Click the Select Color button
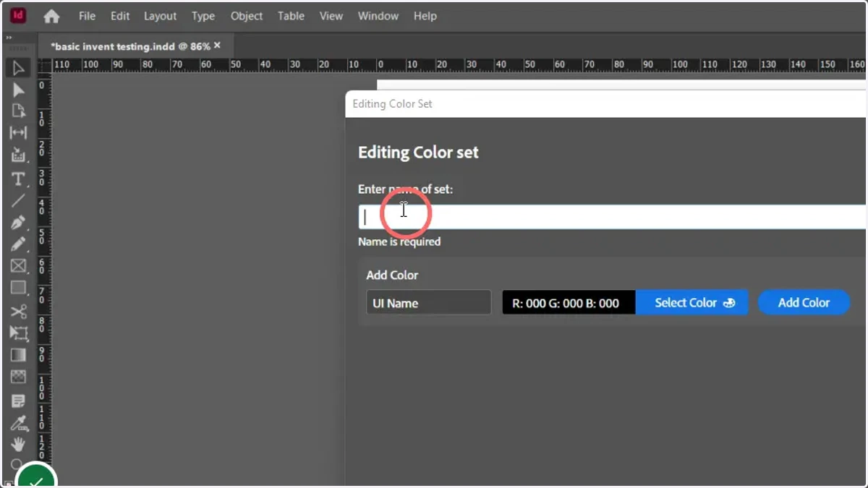 pos(692,303)
